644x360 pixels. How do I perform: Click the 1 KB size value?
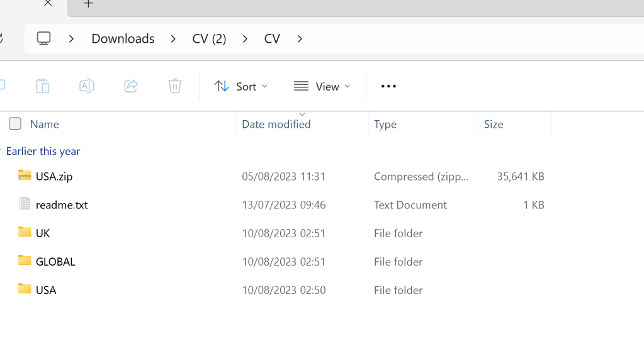tap(534, 205)
